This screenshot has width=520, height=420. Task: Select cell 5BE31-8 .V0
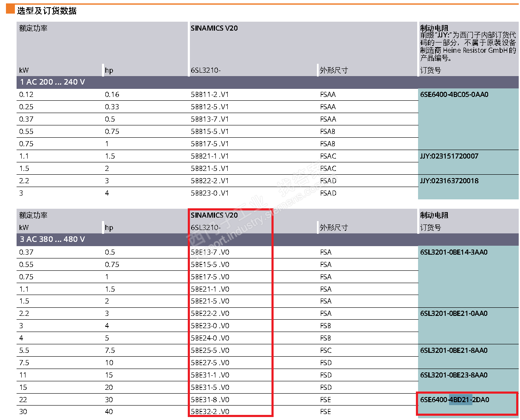coord(210,400)
